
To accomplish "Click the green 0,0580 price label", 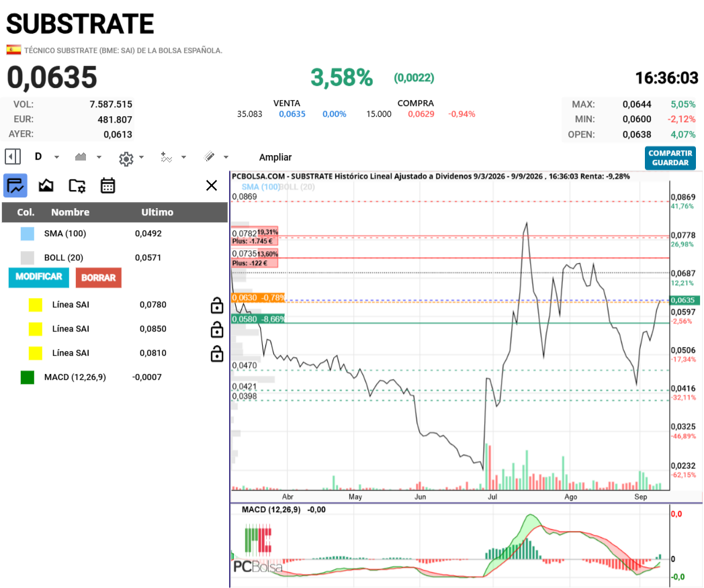I will tap(258, 319).
